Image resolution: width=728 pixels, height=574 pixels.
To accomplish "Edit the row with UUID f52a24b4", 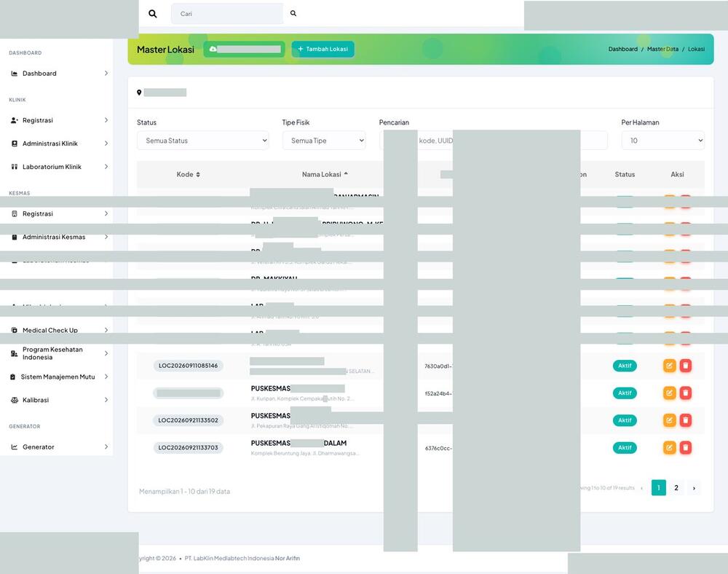I will point(669,393).
